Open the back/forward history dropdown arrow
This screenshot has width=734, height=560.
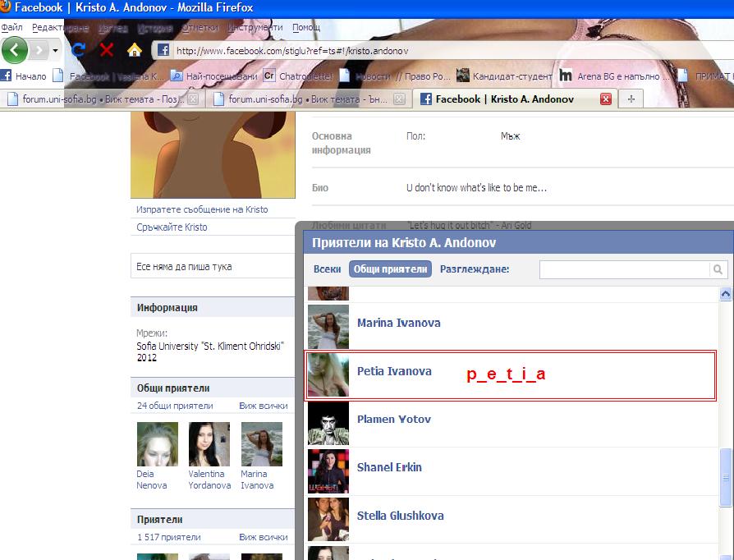pyautogui.click(x=56, y=50)
